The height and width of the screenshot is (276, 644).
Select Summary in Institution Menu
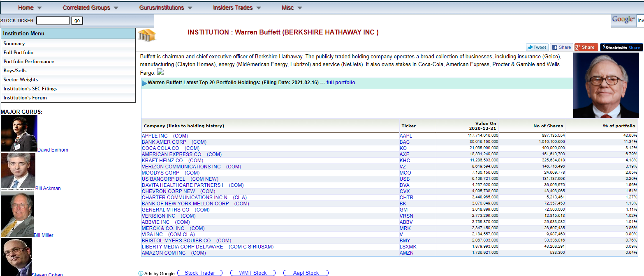coord(68,44)
